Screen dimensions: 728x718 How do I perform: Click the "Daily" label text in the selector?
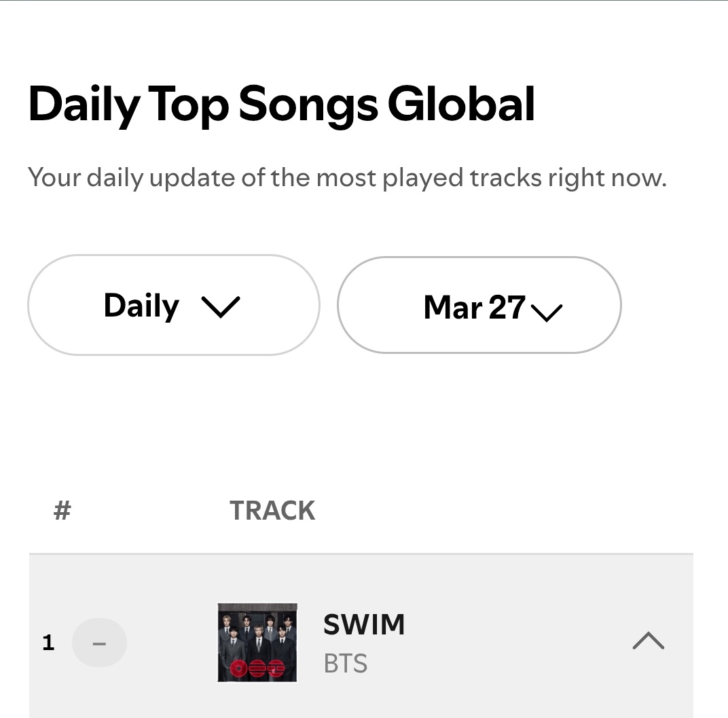[141, 306]
